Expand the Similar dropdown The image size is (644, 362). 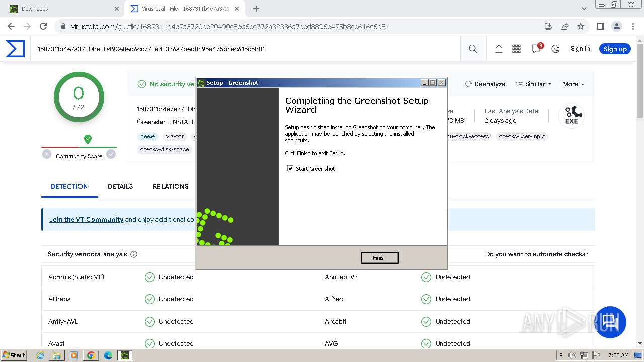(x=533, y=84)
